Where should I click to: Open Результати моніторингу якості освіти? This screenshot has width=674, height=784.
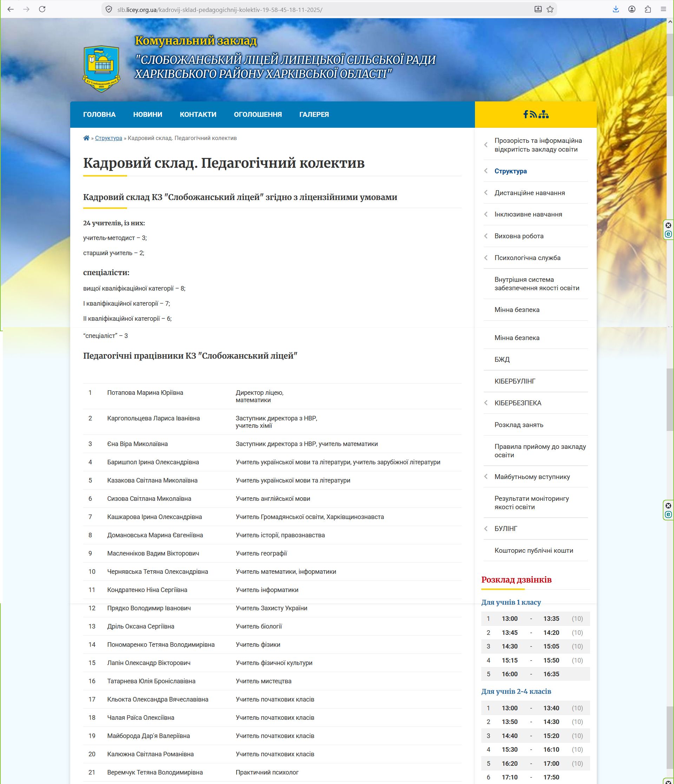[532, 503]
